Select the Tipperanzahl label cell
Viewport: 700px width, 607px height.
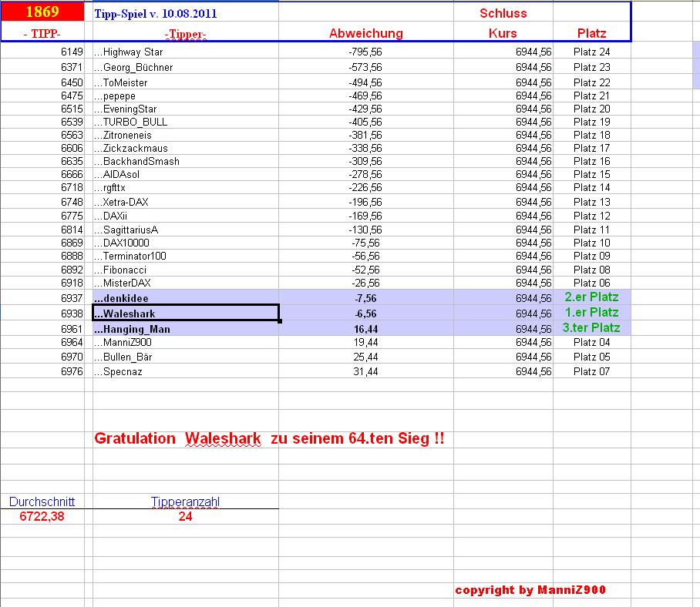[x=185, y=501]
